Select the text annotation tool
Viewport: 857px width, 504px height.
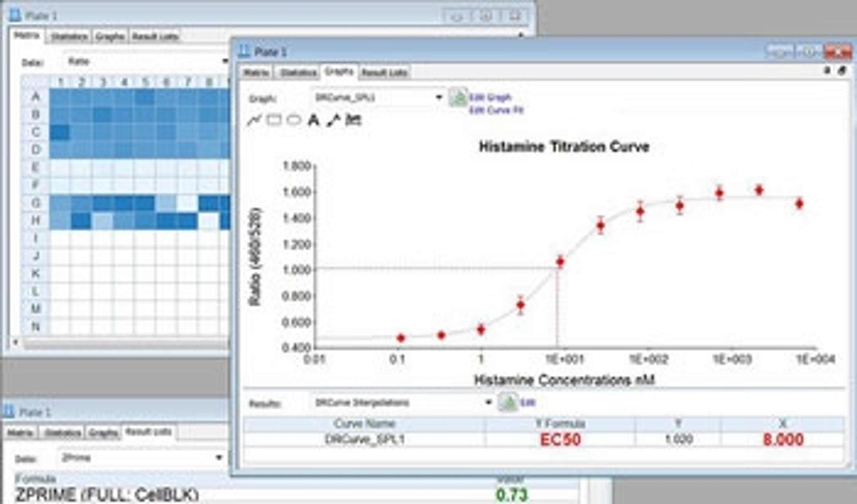[314, 120]
